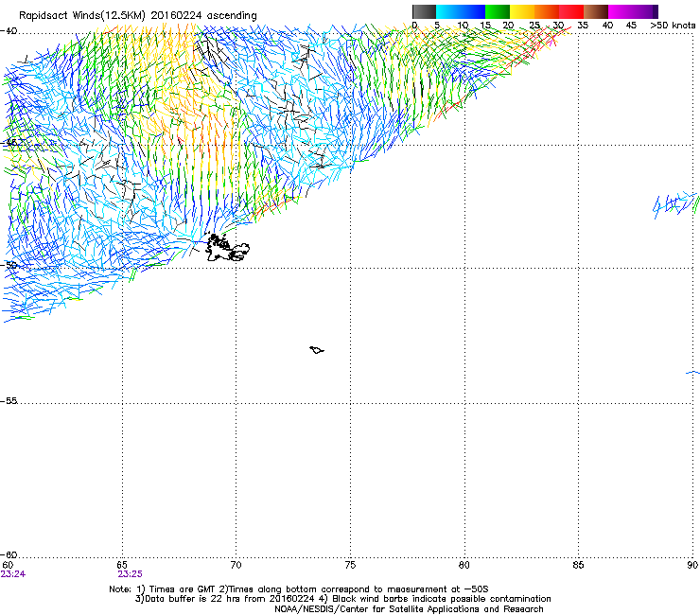Click the brown 35-40 knots color segment
Viewport: 700px width, 615px height.
click(x=596, y=11)
